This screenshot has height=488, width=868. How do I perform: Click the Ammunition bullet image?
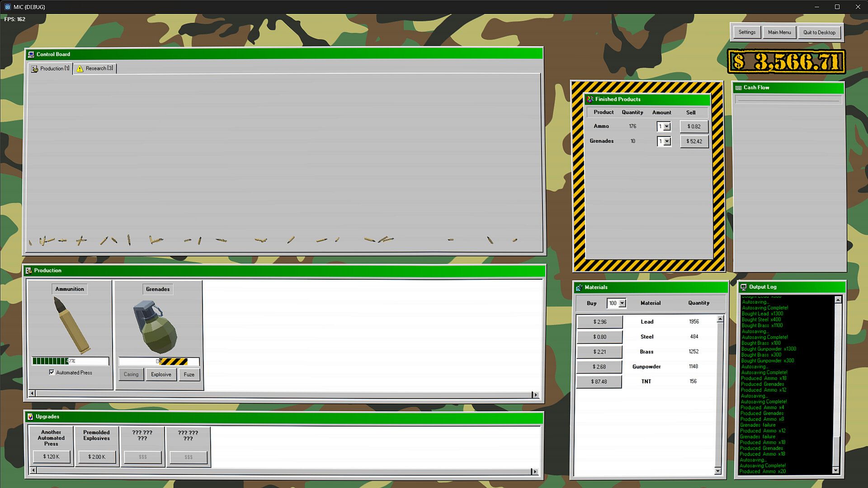(71, 324)
